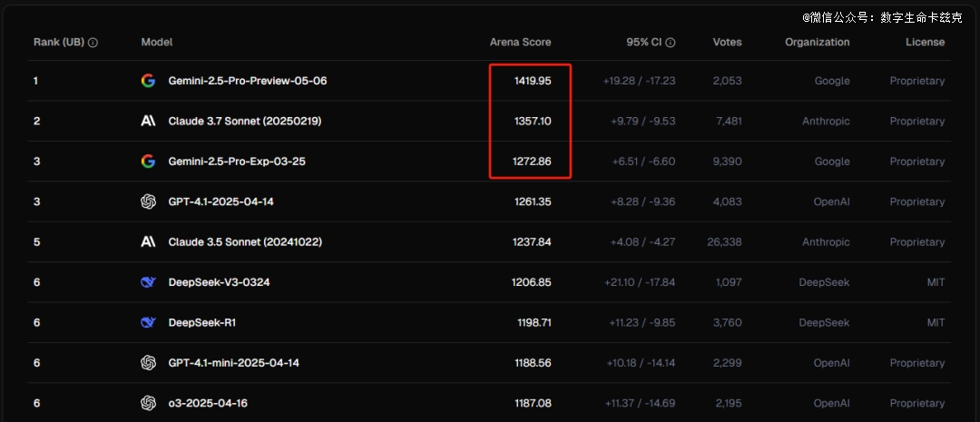
Task: Select the Arena Score value 1261.35
Action: tap(532, 202)
